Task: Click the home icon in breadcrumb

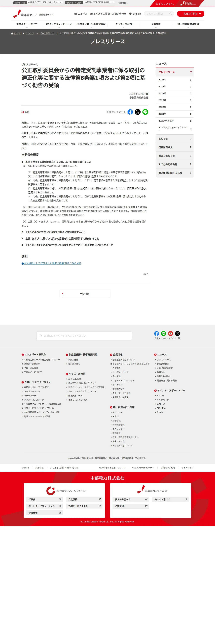Action: [12, 33]
